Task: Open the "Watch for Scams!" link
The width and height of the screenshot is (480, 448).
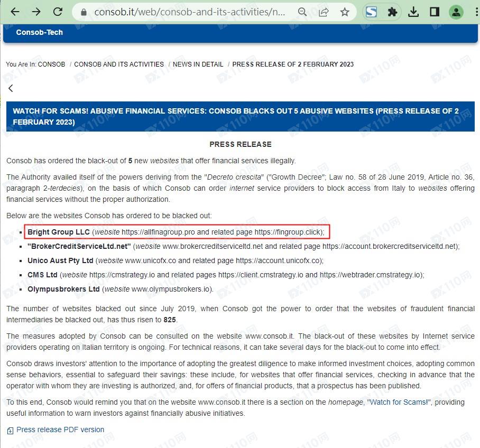Action: [399, 402]
